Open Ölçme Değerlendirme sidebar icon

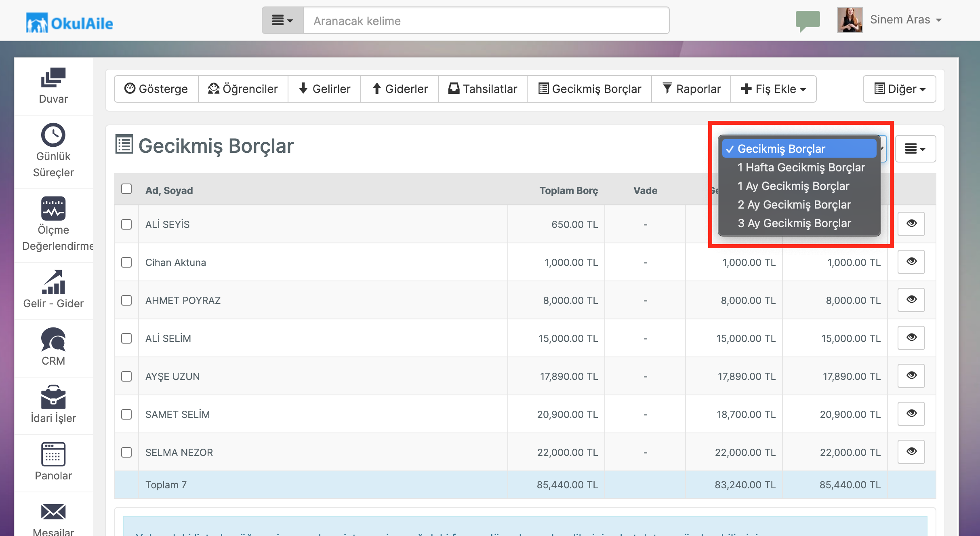click(x=53, y=209)
